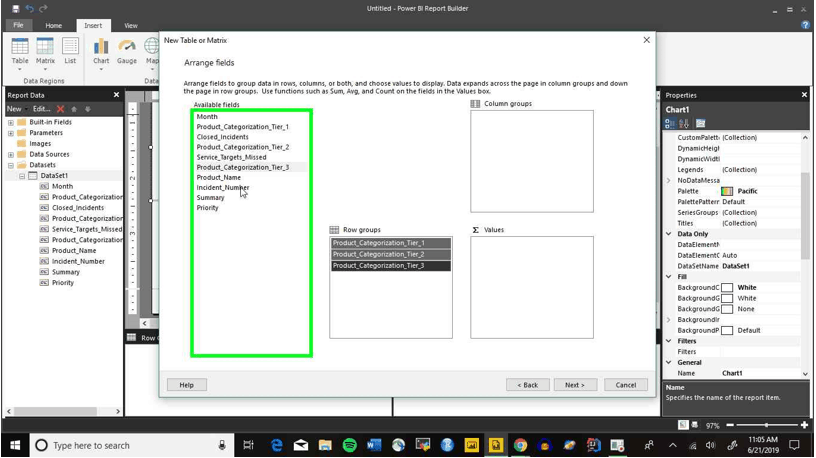Collapse the Fill property section
The width and height of the screenshot is (816, 458).
[x=669, y=276]
